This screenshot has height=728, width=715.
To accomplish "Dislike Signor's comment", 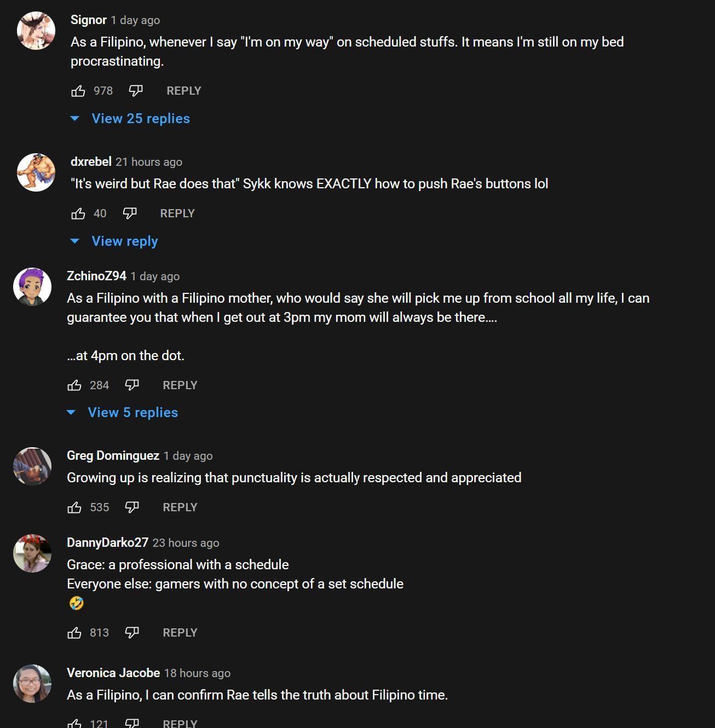I will (x=135, y=91).
